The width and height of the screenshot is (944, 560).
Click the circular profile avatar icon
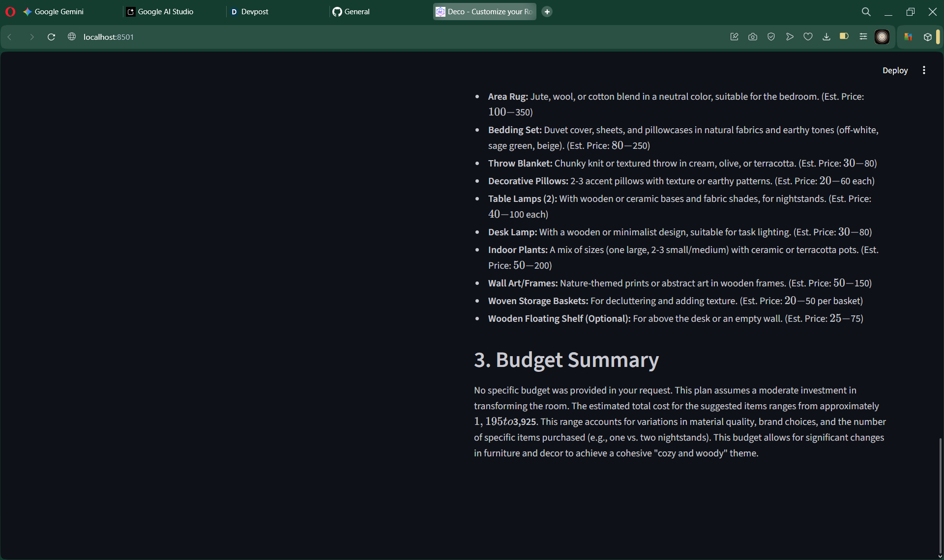[882, 37]
